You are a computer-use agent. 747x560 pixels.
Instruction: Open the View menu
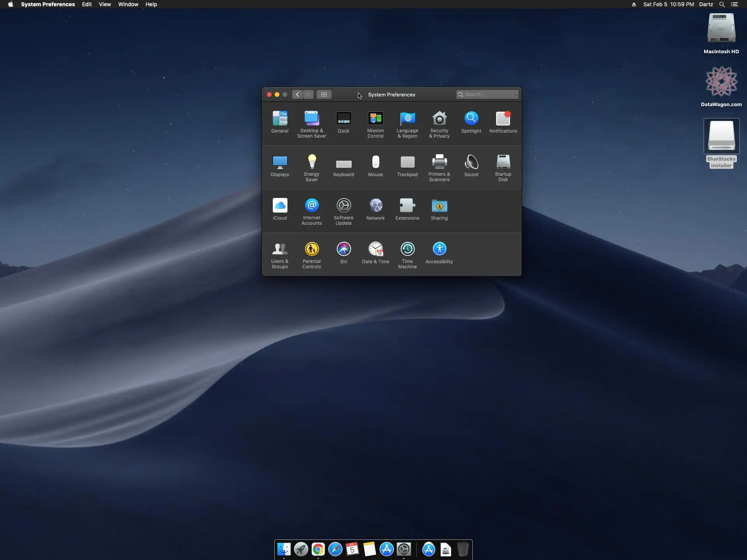tap(105, 4)
